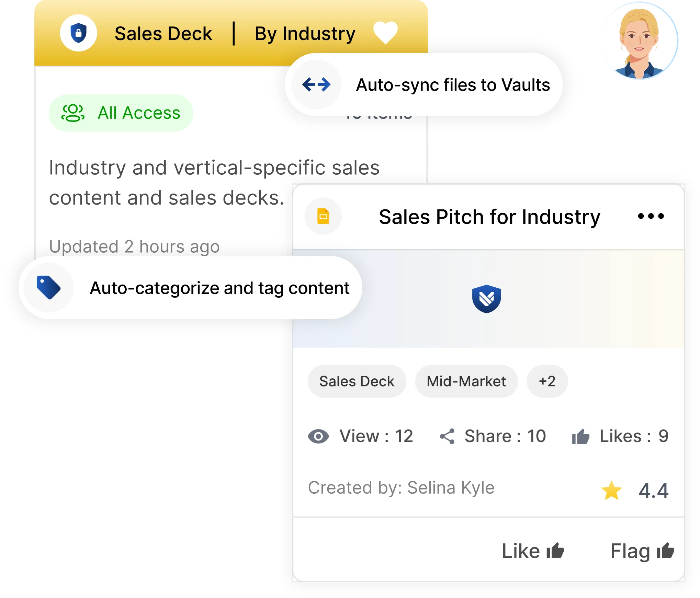Click the double-arrow Auto-sync icon
The width and height of the screenshot is (700, 598).
[315, 84]
